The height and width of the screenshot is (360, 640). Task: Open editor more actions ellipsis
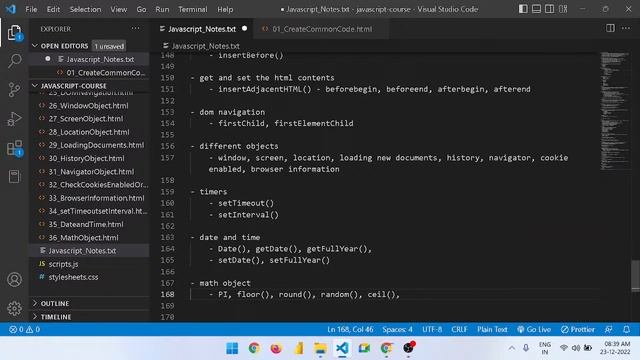tap(626, 28)
